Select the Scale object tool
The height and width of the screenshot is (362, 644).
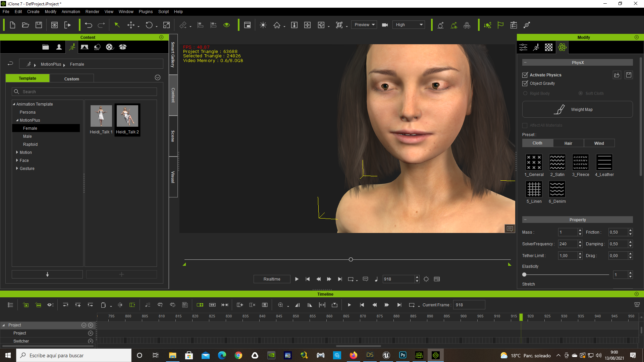(166, 25)
